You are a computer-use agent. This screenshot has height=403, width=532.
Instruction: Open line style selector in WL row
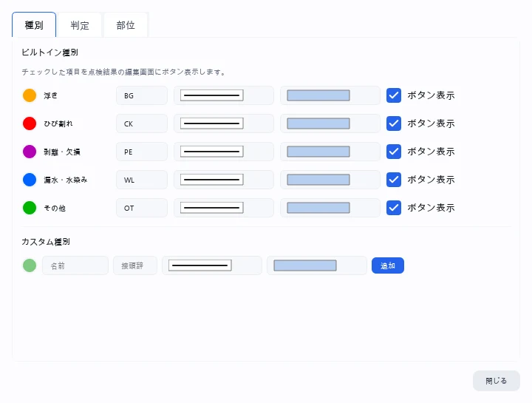[224, 180]
